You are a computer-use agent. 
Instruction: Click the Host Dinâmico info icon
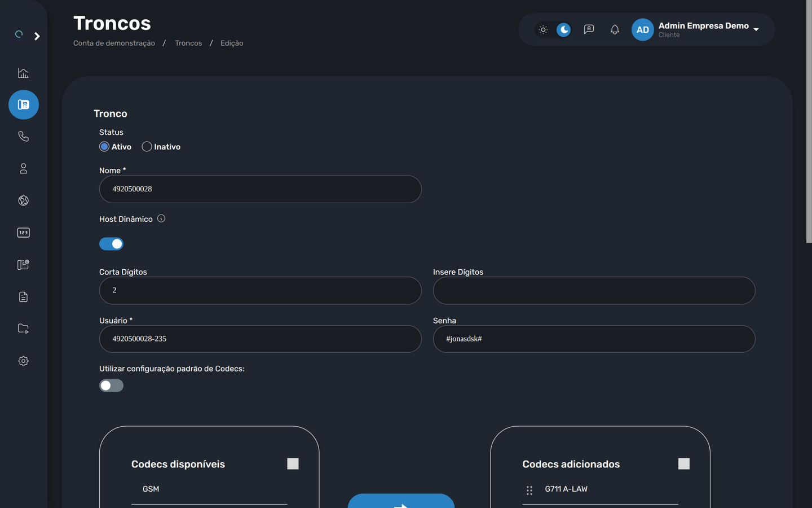pos(161,218)
